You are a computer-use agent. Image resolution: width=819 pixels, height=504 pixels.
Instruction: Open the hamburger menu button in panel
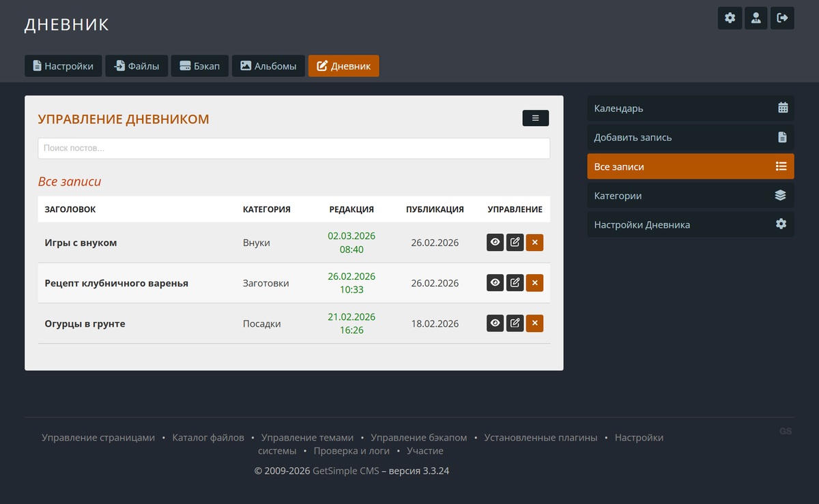tap(536, 118)
